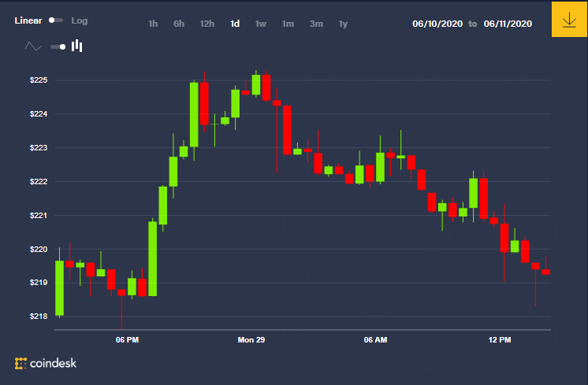The width and height of the screenshot is (588, 385).
Task: Click the $224 price axis label
Action: click(39, 114)
